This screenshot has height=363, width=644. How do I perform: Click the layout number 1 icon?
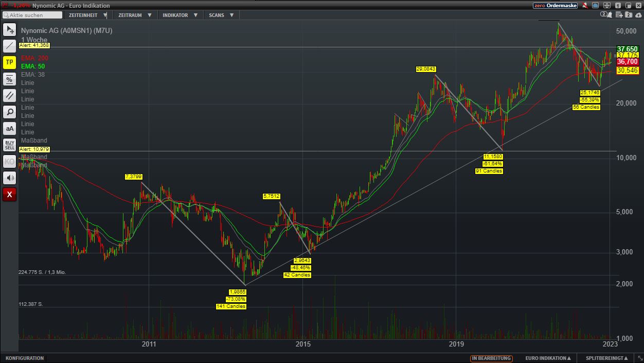(x=618, y=6)
